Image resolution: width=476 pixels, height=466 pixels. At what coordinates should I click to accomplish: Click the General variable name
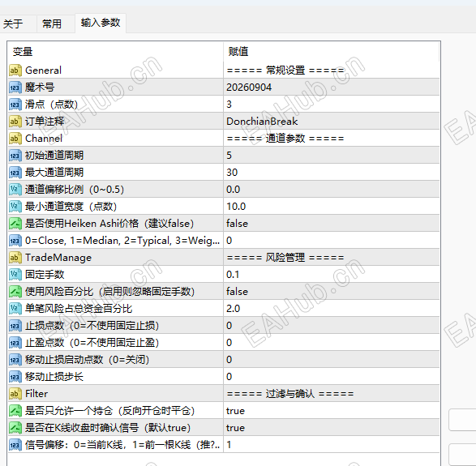[x=44, y=71]
